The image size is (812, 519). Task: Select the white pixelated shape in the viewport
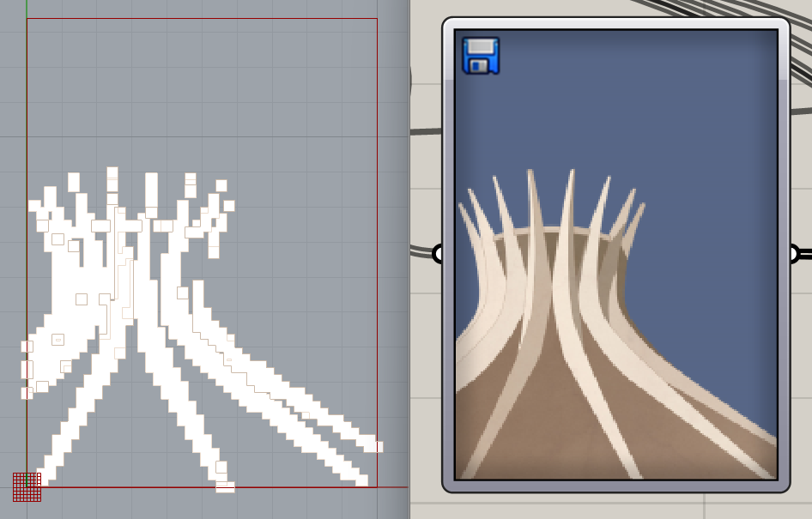pos(202,329)
